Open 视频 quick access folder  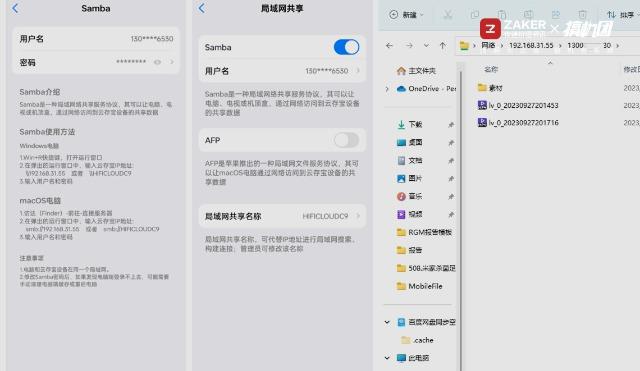(x=410, y=214)
